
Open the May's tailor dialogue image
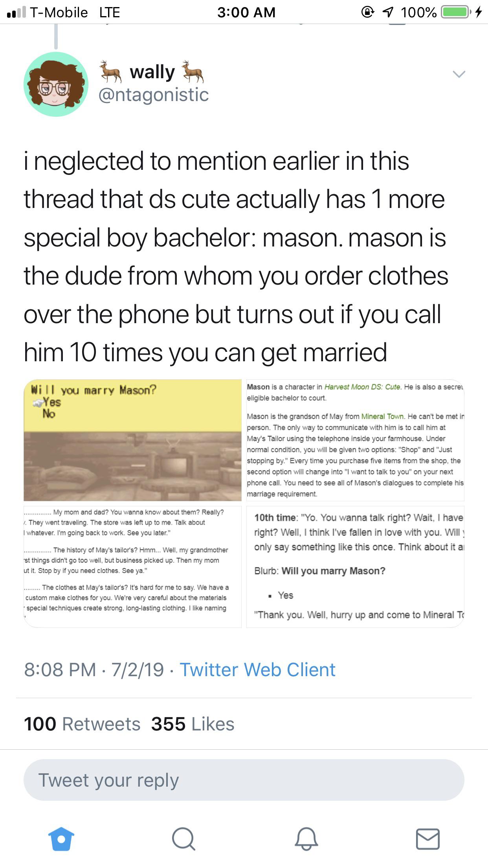[132, 566]
